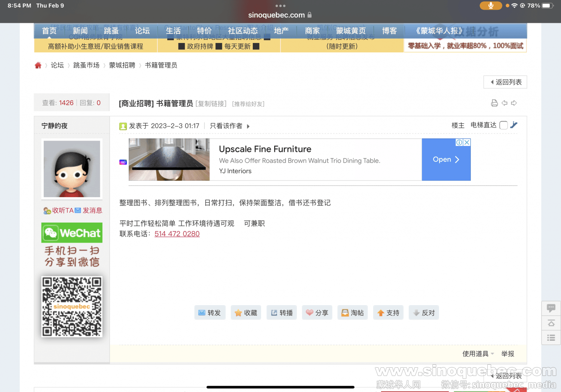Click the poster's avatar thumbnail
561x392 pixels.
click(x=72, y=169)
